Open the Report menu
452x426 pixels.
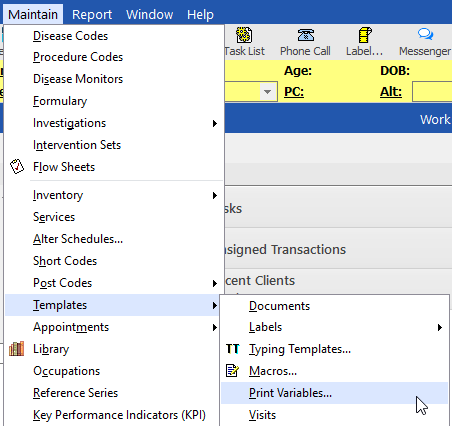tap(92, 15)
